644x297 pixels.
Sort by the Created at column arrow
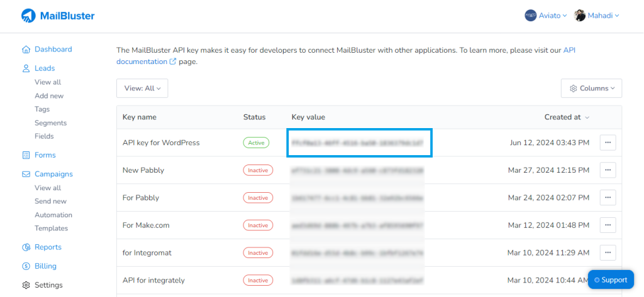tap(587, 118)
